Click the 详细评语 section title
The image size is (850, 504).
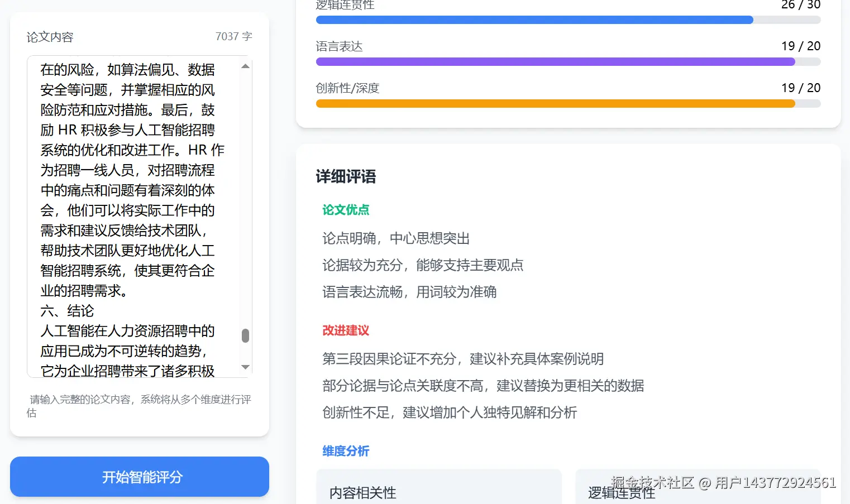[346, 177]
